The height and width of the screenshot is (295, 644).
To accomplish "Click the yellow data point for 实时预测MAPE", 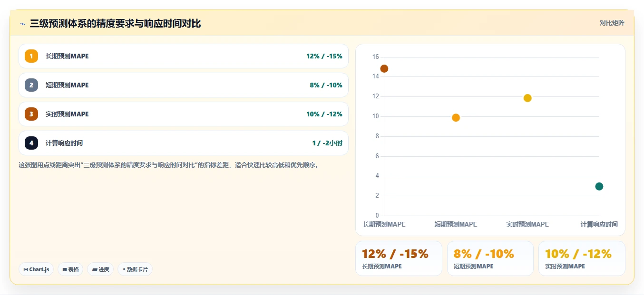I will [527, 98].
